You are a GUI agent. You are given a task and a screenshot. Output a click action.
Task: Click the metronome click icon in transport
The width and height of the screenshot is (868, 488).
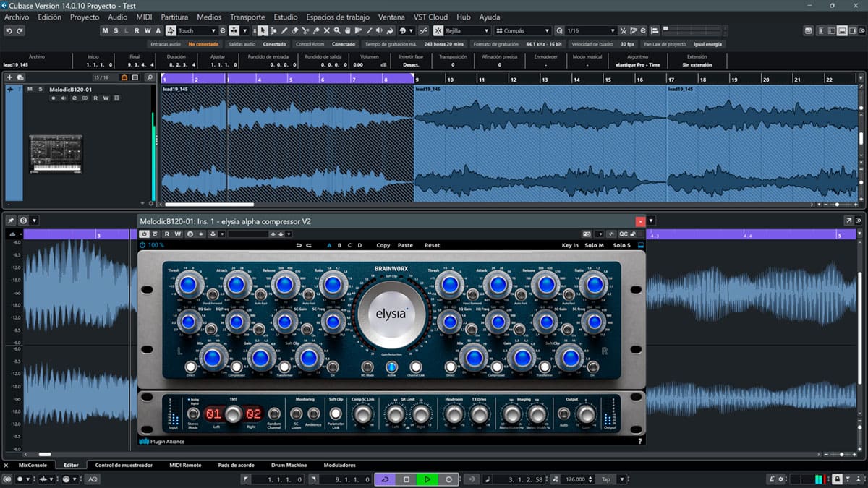771,479
